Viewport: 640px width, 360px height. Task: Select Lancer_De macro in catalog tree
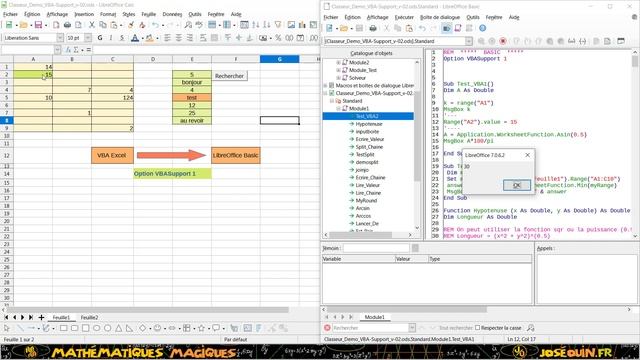pyautogui.click(x=367, y=224)
